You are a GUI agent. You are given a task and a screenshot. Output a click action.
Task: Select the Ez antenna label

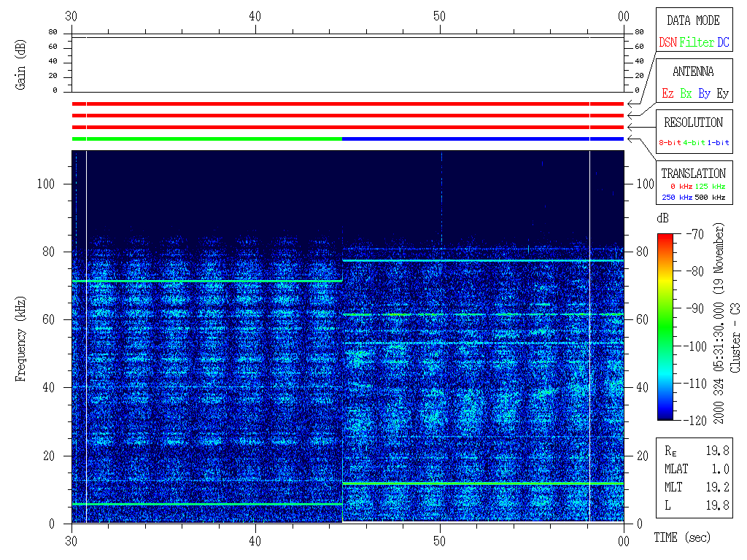(667, 93)
